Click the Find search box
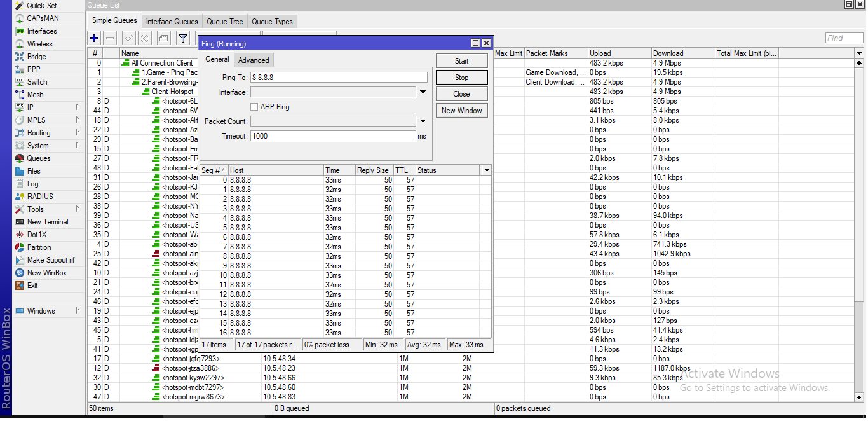 click(x=844, y=38)
